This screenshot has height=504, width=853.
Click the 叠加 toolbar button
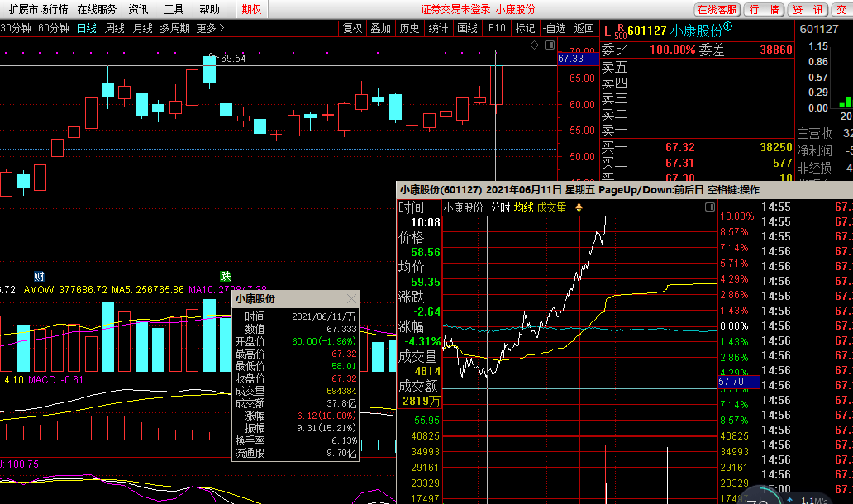381,28
